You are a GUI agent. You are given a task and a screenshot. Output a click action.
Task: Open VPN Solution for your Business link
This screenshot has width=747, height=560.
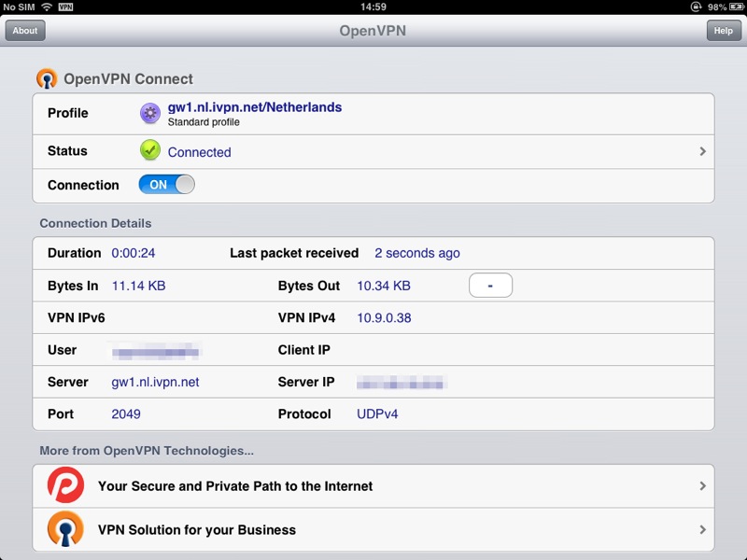pyautogui.click(x=373, y=529)
